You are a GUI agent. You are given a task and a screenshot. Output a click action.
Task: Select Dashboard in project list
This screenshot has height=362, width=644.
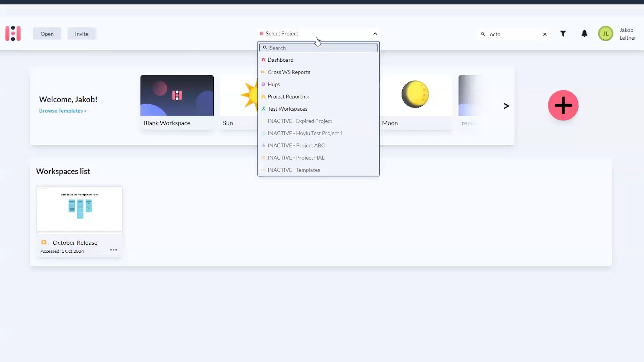click(318, 60)
